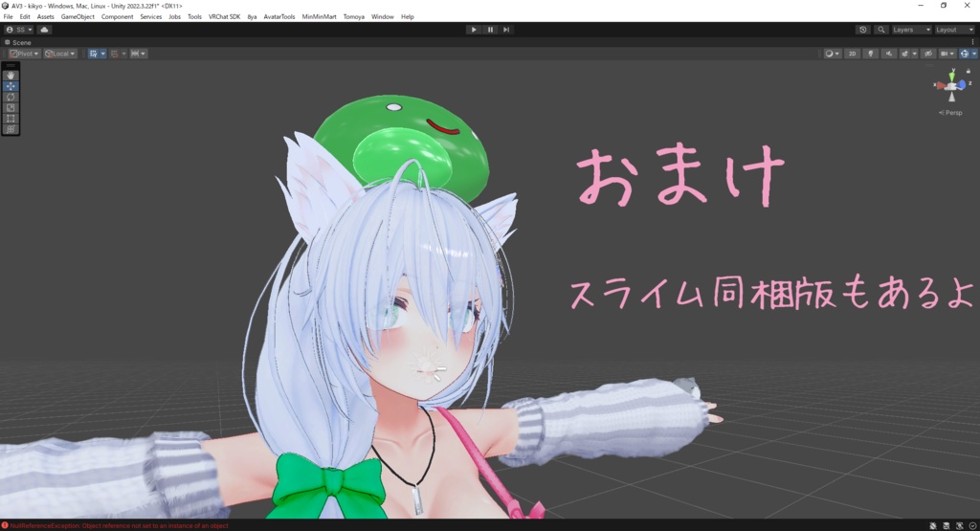The image size is (980, 531).
Task: Open the shading draw mode dropdown
Action: click(x=833, y=54)
